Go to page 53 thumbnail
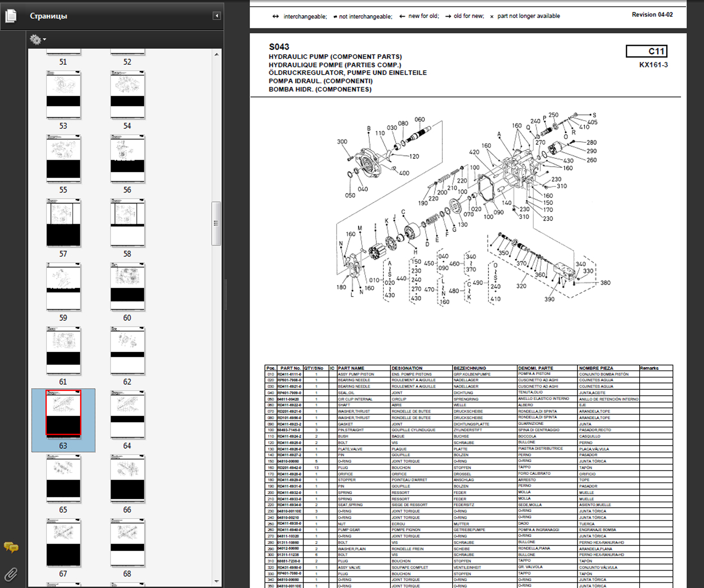 (63, 94)
